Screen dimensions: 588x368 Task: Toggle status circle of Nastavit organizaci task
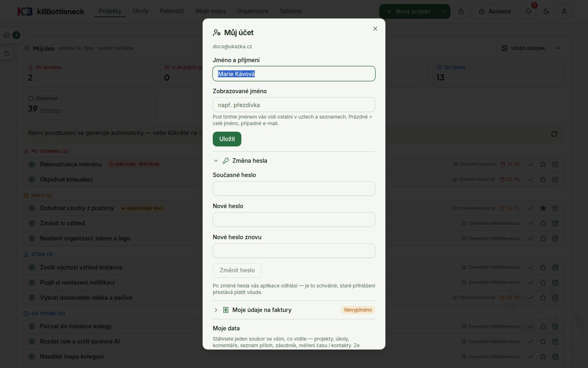point(32,238)
